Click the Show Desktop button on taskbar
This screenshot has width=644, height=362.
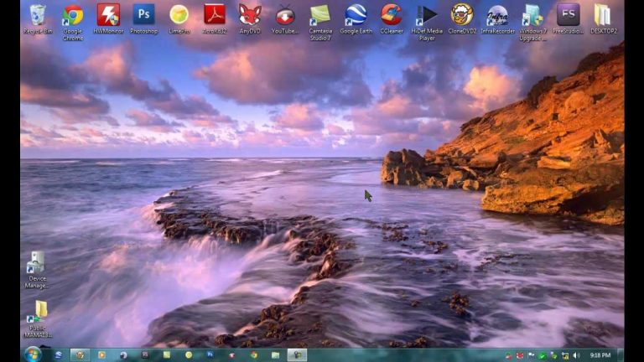(621, 355)
